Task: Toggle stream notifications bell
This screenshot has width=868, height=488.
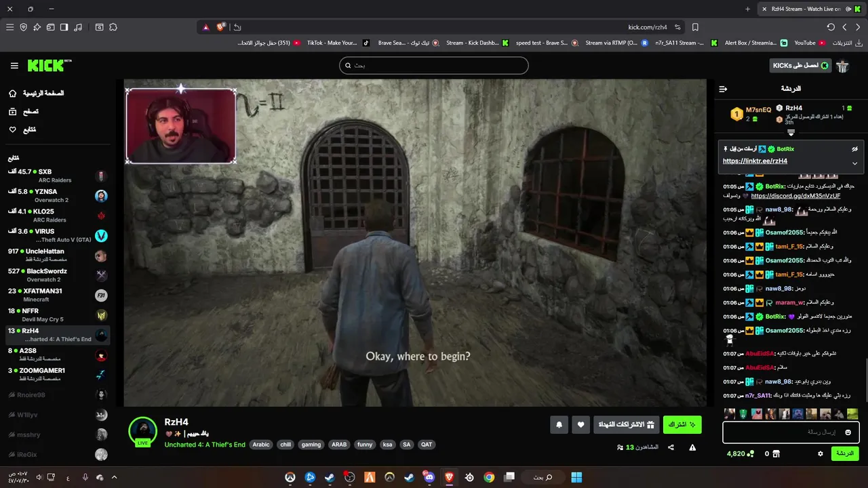Action: pos(559,425)
